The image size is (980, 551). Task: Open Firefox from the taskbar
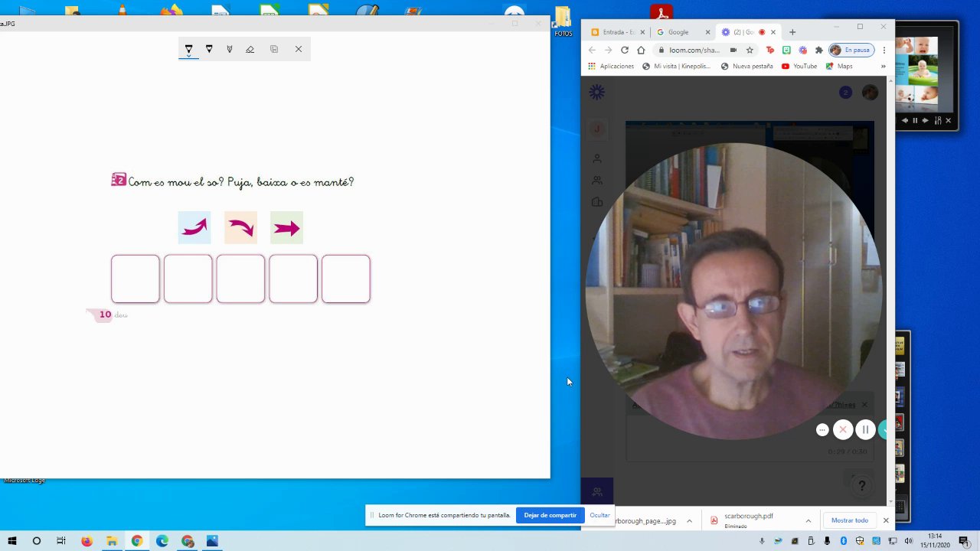[x=87, y=541]
